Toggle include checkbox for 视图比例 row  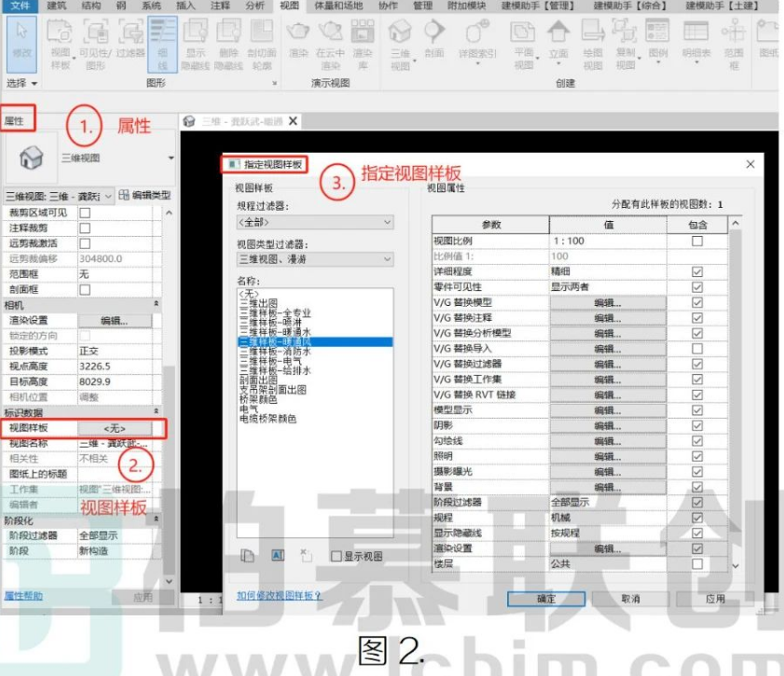coord(697,241)
